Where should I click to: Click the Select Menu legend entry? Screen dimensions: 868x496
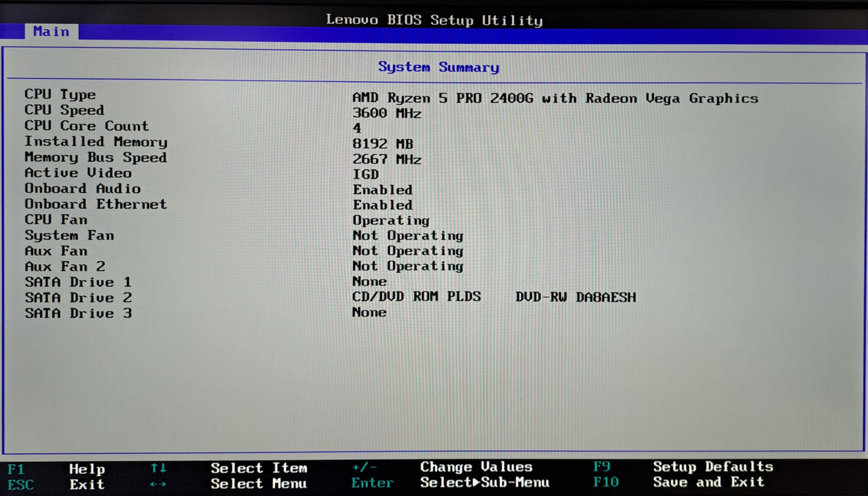coord(259,484)
